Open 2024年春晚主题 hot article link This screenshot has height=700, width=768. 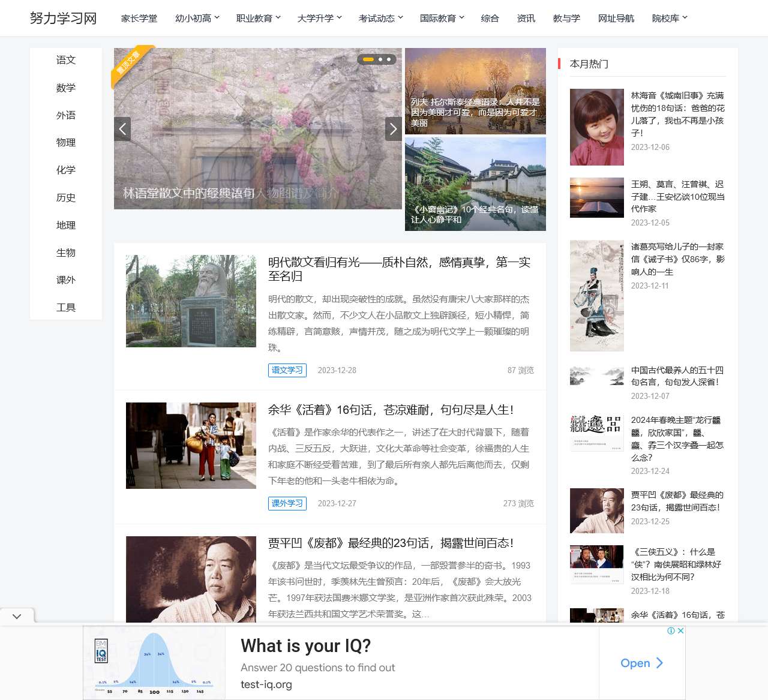coord(677,438)
